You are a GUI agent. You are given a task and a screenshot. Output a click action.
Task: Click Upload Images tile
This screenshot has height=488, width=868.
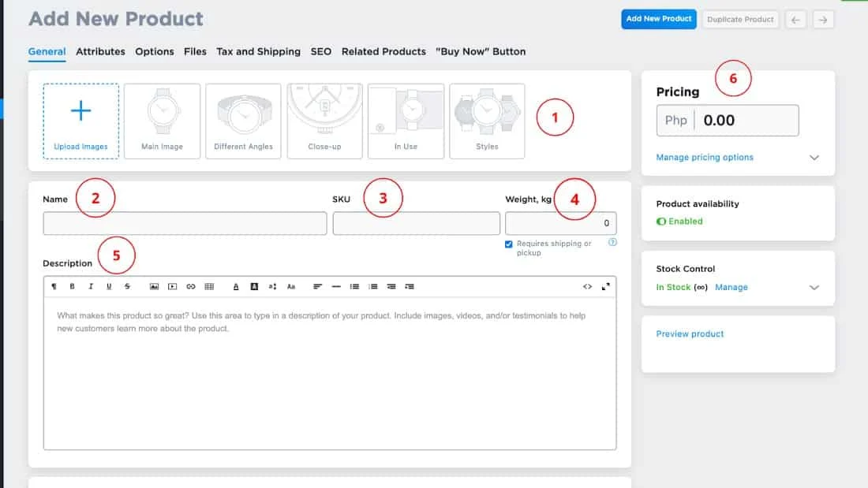click(80, 121)
